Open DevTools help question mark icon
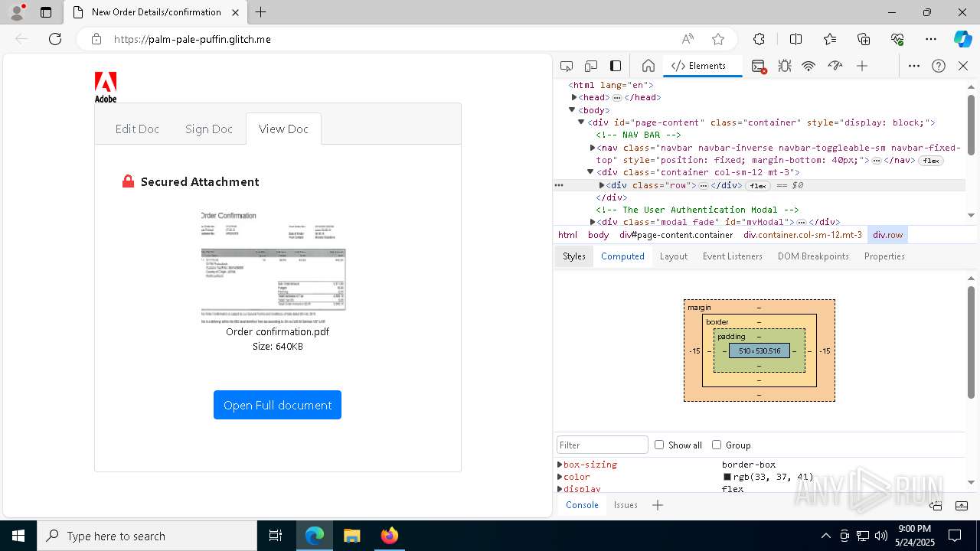This screenshot has height=551, width=980. coord(939,66)
